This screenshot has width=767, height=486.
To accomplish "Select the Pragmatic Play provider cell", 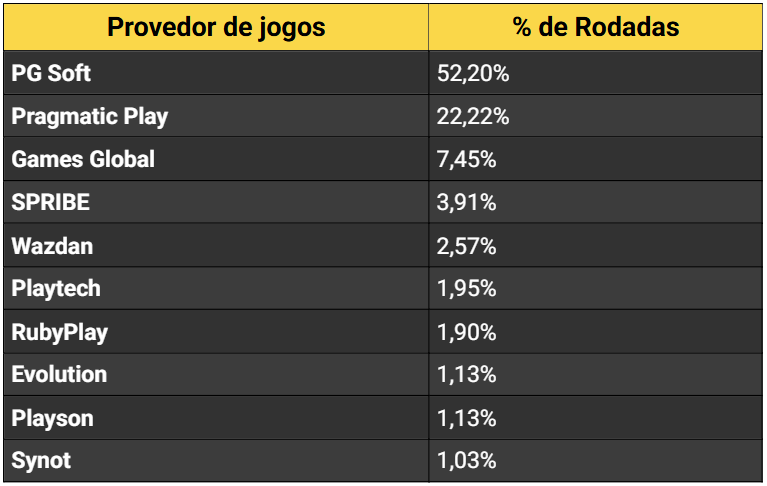I will [89, 116].
